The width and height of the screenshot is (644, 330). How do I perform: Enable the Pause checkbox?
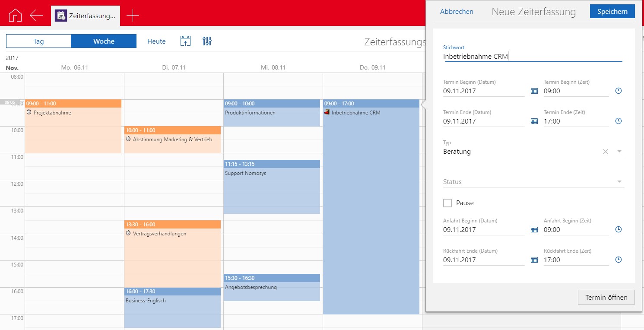447,203
